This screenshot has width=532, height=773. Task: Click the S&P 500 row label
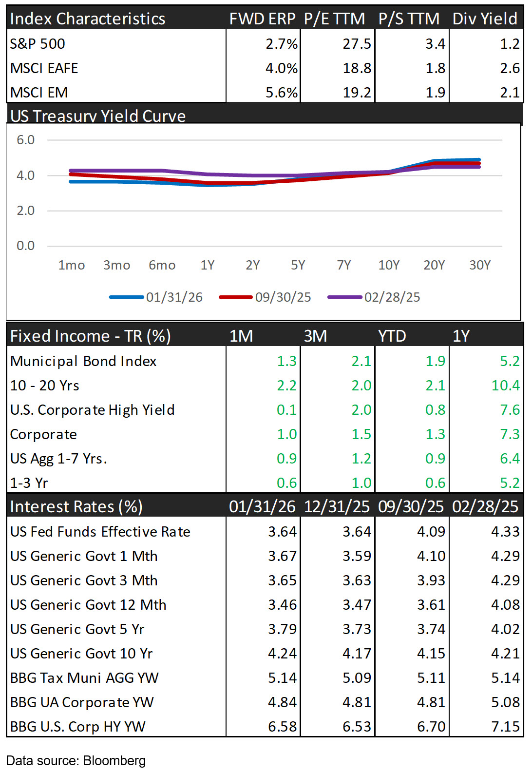tap(38, 44)
